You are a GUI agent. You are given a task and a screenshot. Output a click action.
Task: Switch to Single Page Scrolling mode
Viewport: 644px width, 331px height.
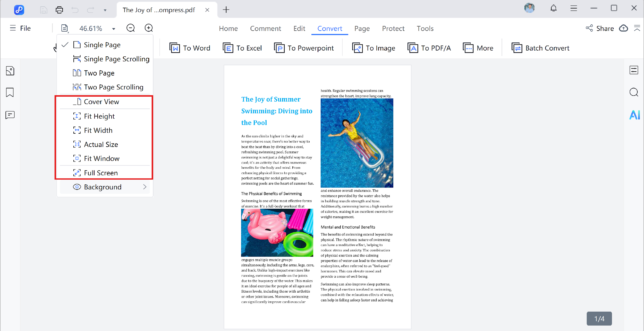click(x=116, y=59)
